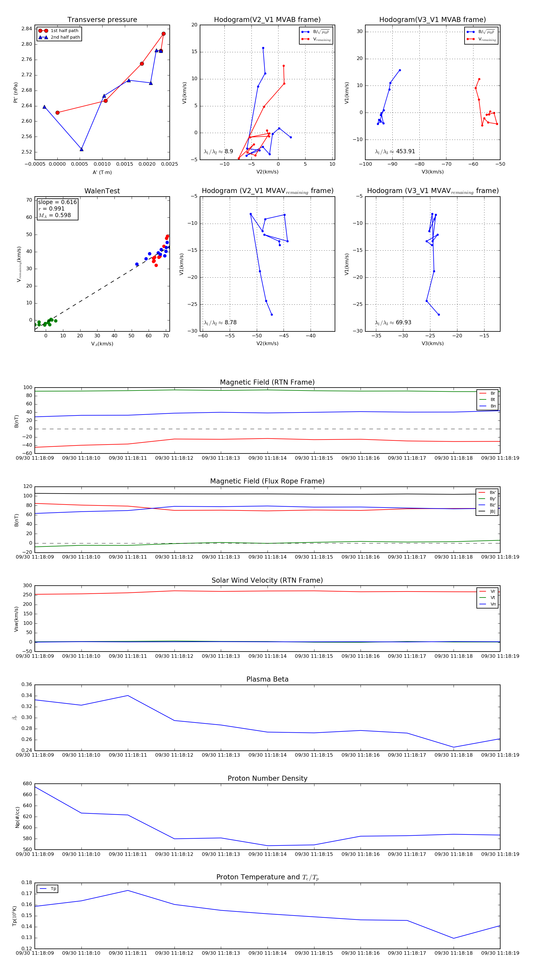Screen dimensions: 535x980
Task: Select the By' legend entry
Action: (x=487, y=499)
